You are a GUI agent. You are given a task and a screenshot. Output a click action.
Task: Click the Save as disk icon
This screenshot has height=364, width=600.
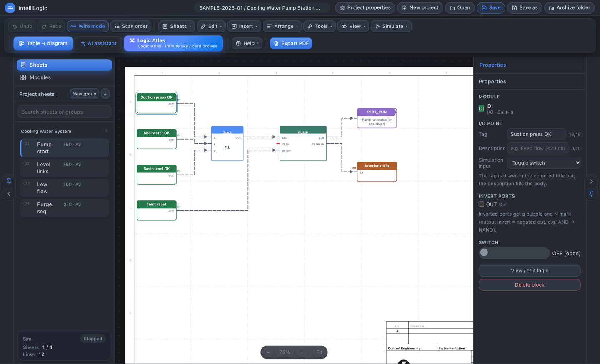pyautogui.click(x=514, y=8)
